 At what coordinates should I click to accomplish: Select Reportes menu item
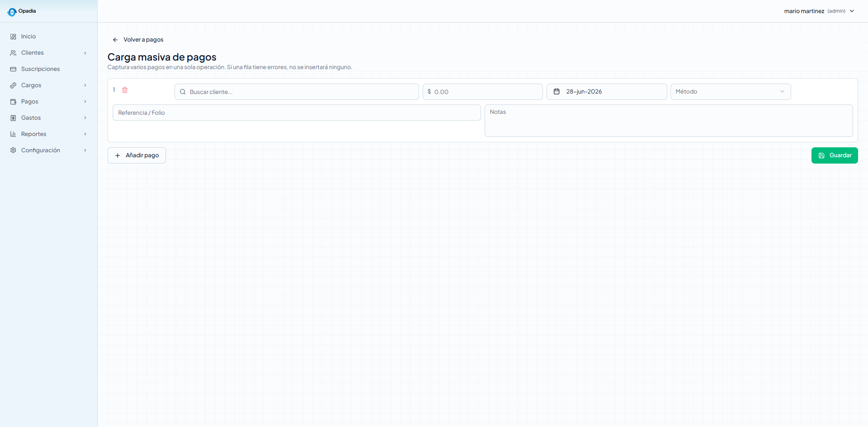48,134
